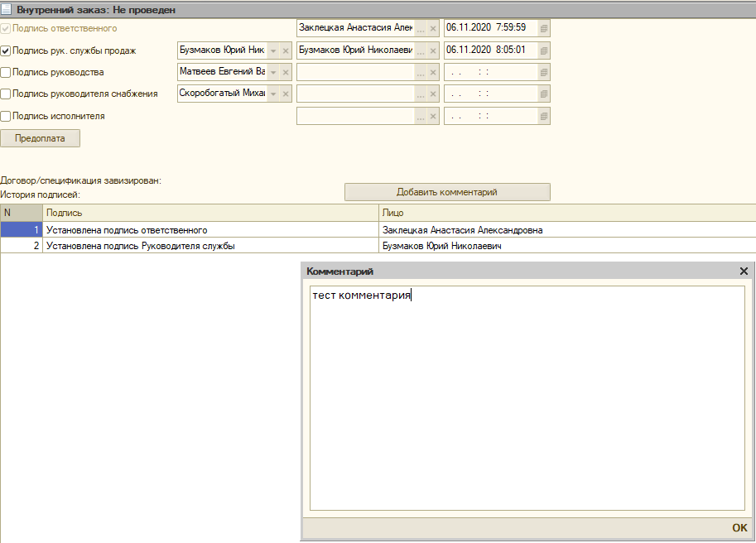The image size is (756, 543).
Task: Open selection dialog for Заклецкая Анастасия field
Action: click(x=421, y=28)
